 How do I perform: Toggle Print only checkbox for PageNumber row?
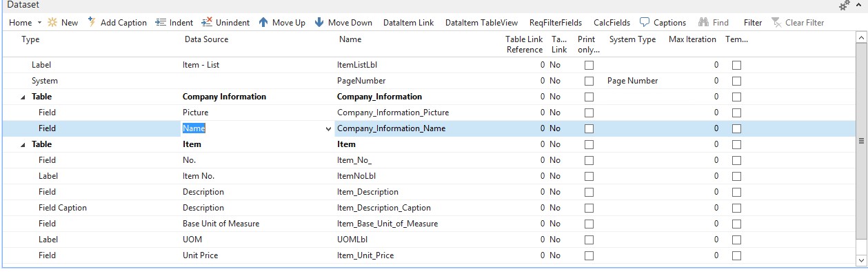pos(589,81)
